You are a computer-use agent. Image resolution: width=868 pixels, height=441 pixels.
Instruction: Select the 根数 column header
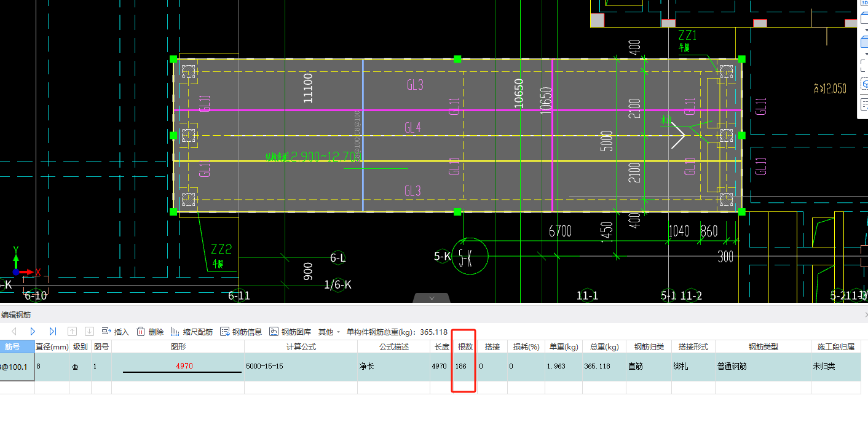465,346
